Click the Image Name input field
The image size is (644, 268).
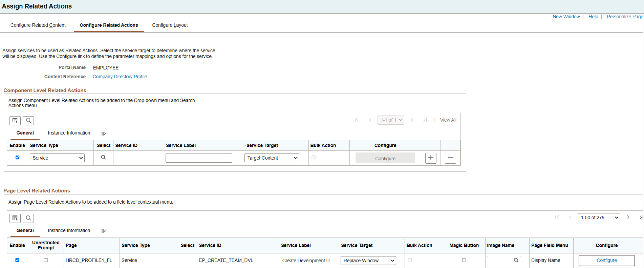click(504, 260)
